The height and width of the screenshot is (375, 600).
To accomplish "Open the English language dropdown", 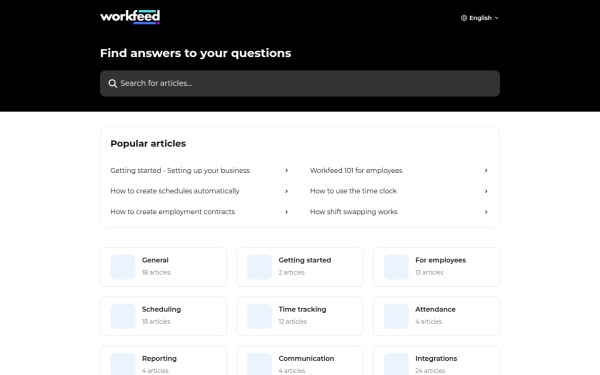I will [x=480, y=18].
